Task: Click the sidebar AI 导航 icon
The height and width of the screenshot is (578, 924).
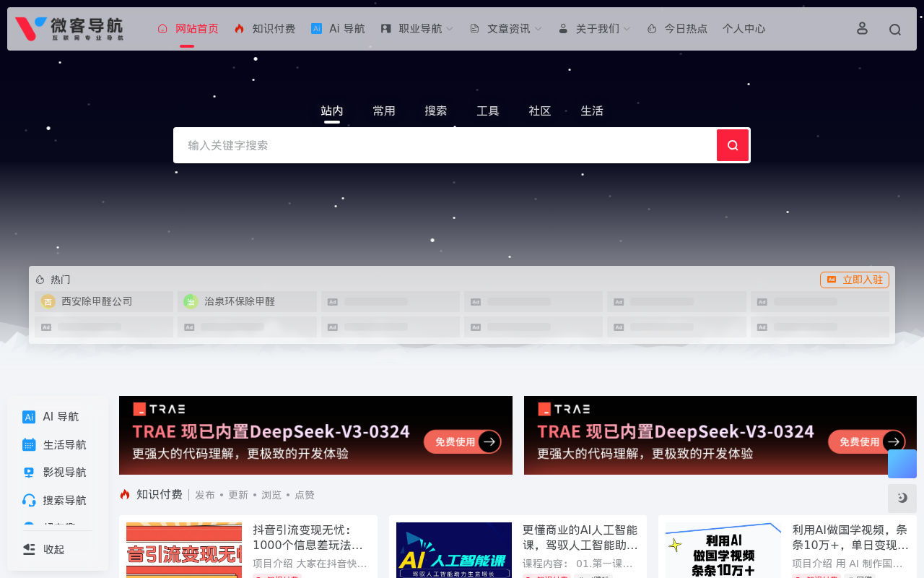Action: pyautogui.click(x=29, y=417)
